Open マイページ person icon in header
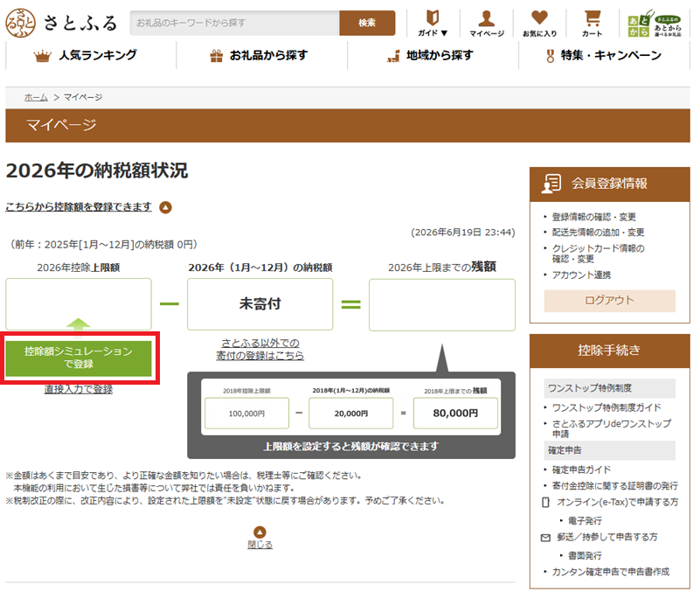Image resolution: width=700 pixels, height=591 pixels. [487, 24]
